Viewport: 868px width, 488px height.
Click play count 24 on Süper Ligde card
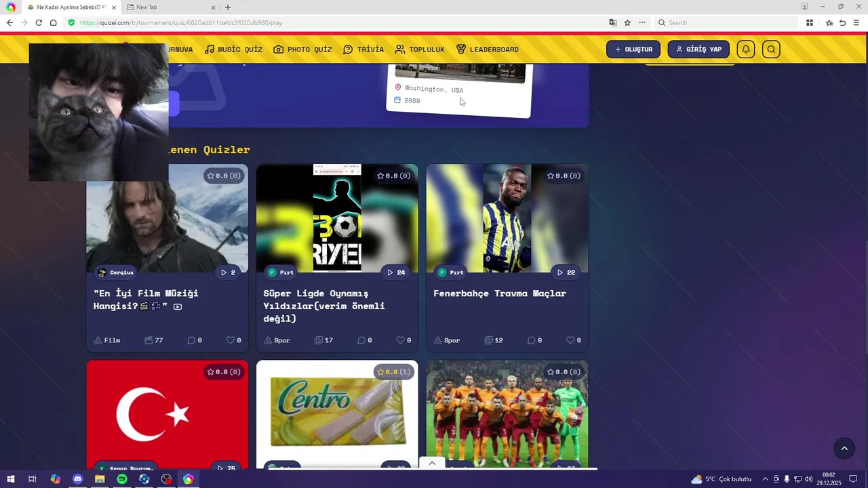(396, 272)
